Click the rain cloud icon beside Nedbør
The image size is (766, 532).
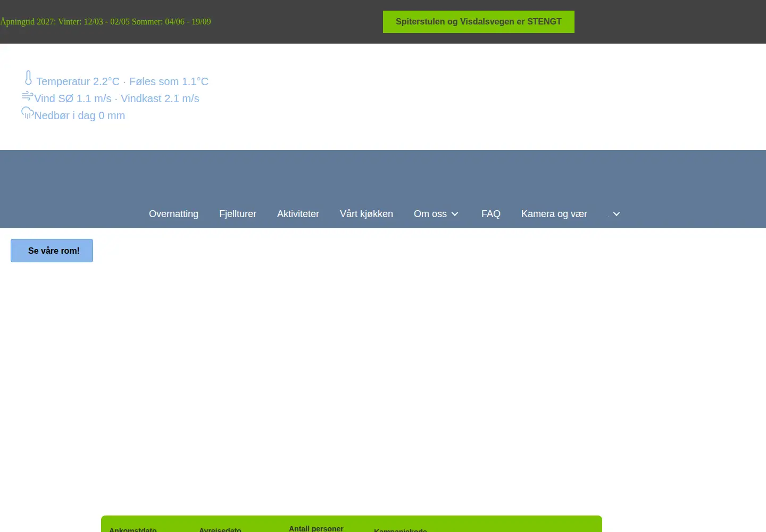pos(27,113)
